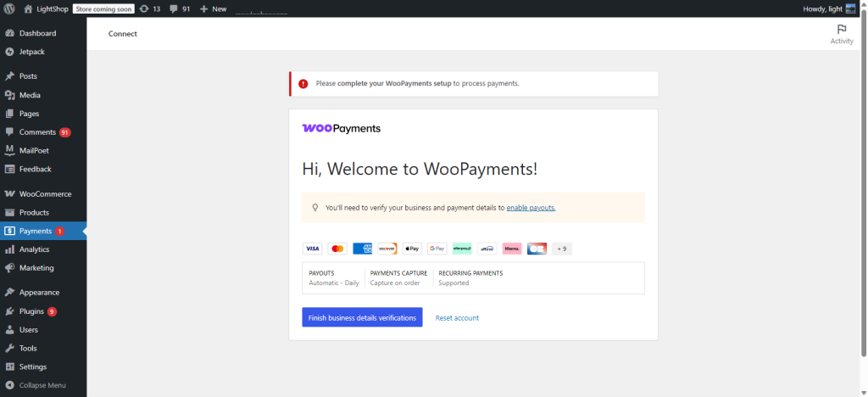
Task: Click the 'Hi, Welcome to WooPayments!' heading
Action: click(x=420, y=169)
